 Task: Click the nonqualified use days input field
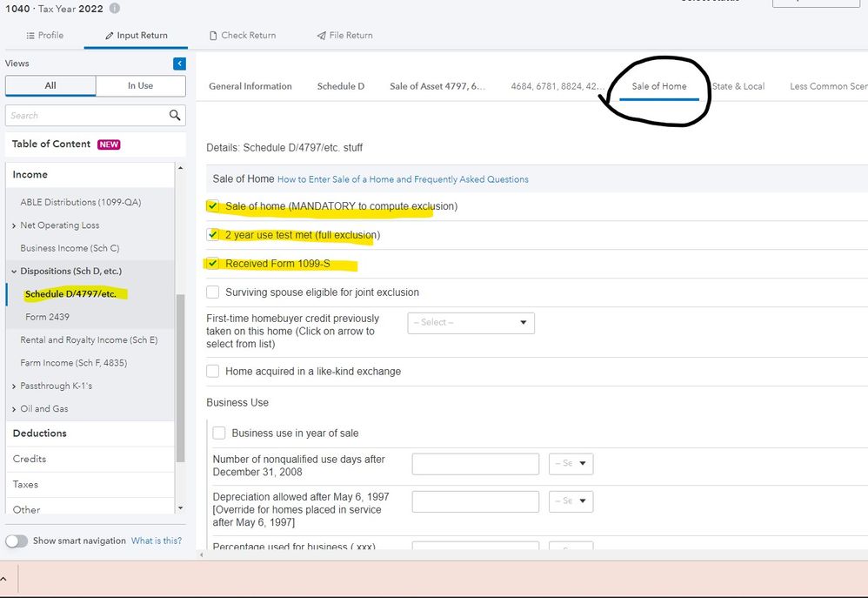(475, 464)
